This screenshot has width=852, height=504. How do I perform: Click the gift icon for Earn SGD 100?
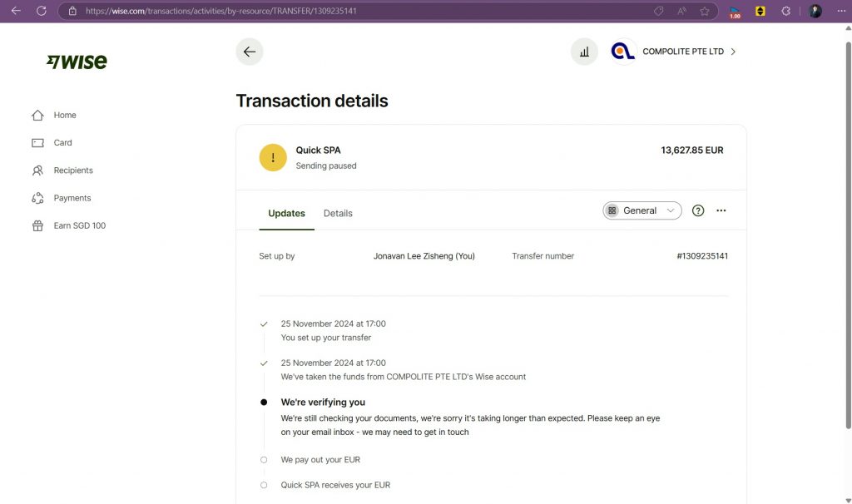click(37, 226)
